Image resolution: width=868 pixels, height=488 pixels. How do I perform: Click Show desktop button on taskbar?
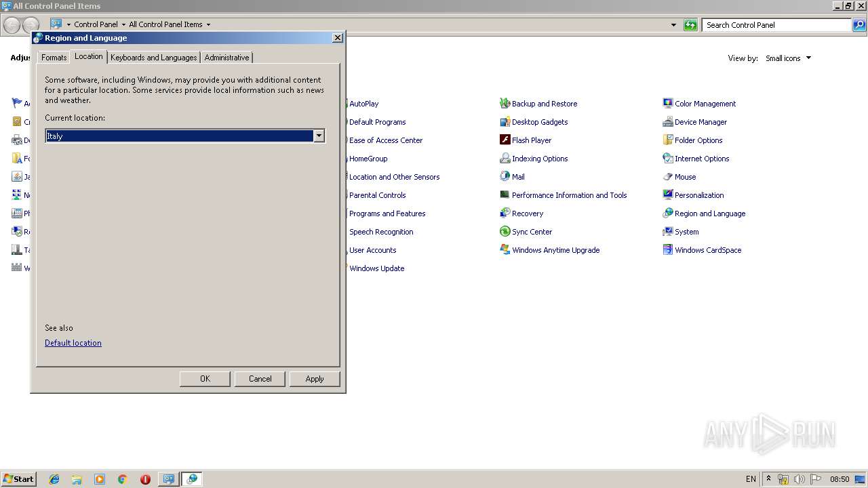coord(861,479)
